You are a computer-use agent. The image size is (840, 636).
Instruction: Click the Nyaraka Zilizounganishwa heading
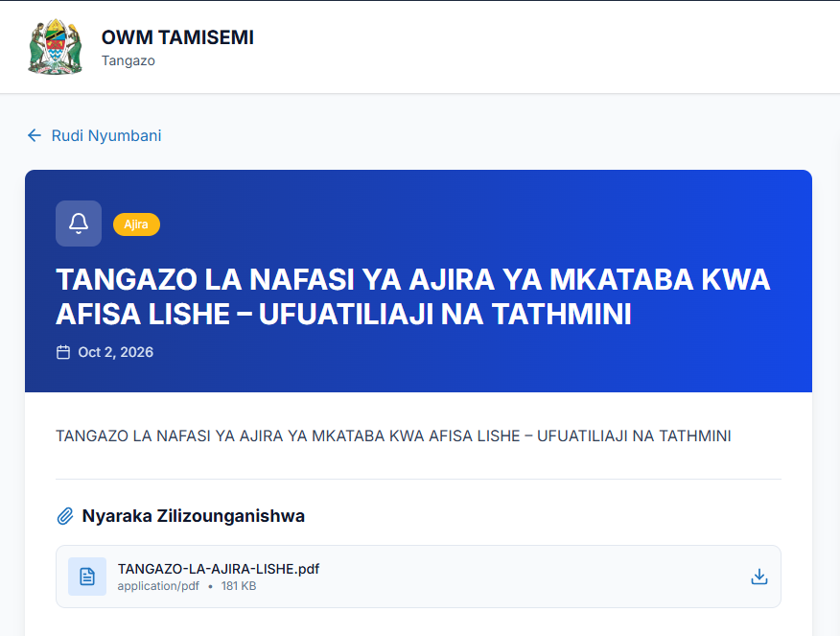point(194,516)
